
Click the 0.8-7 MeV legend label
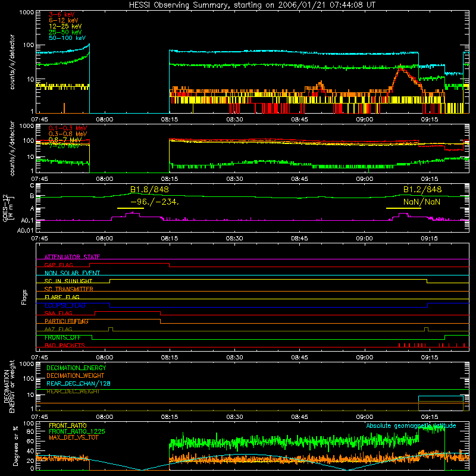point(65,140)
